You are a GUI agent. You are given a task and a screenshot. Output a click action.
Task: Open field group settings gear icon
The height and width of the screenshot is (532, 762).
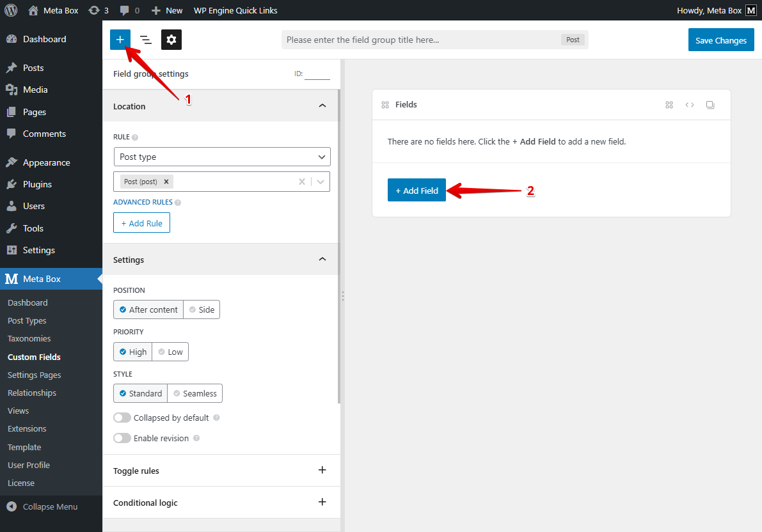pos(171,40)
